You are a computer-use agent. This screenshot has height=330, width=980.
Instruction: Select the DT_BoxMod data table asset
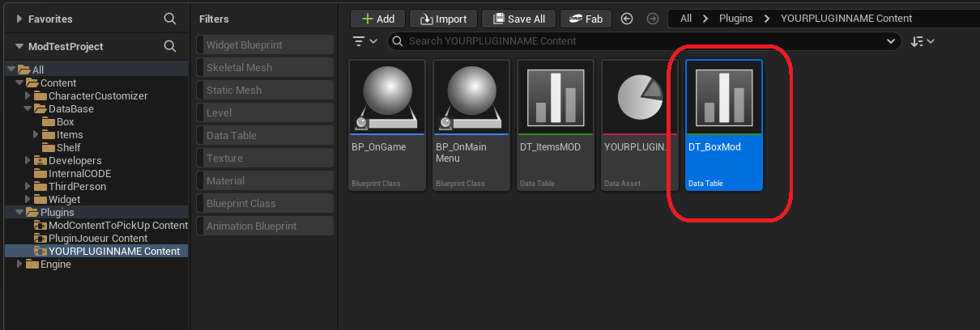click(x=724, y=125)
